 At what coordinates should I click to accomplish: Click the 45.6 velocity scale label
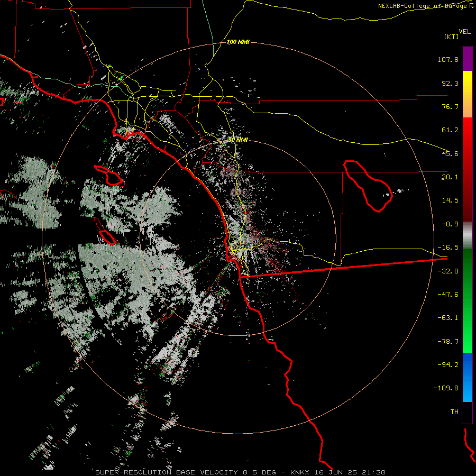[x=450, y=153]
